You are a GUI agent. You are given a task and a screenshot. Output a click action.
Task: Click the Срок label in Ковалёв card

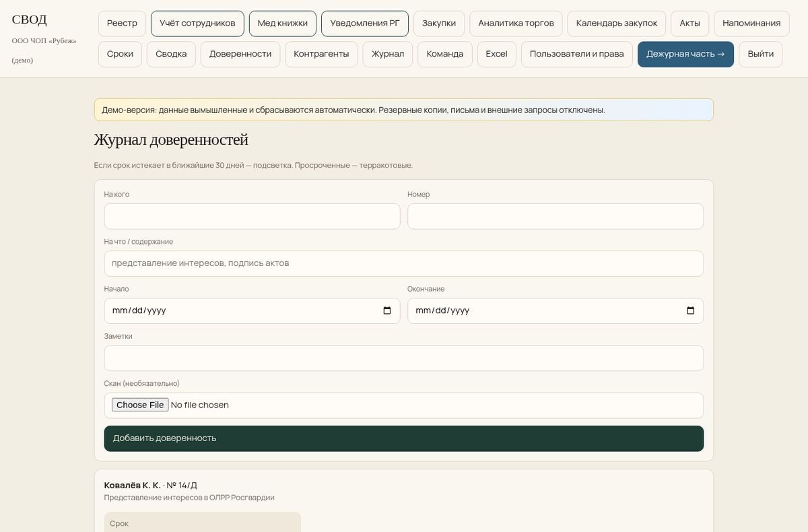pyautogui.click(x=119, y=523)
